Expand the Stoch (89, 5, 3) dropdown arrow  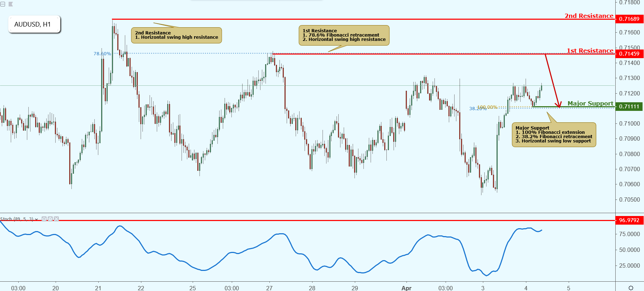click(37, 219)
